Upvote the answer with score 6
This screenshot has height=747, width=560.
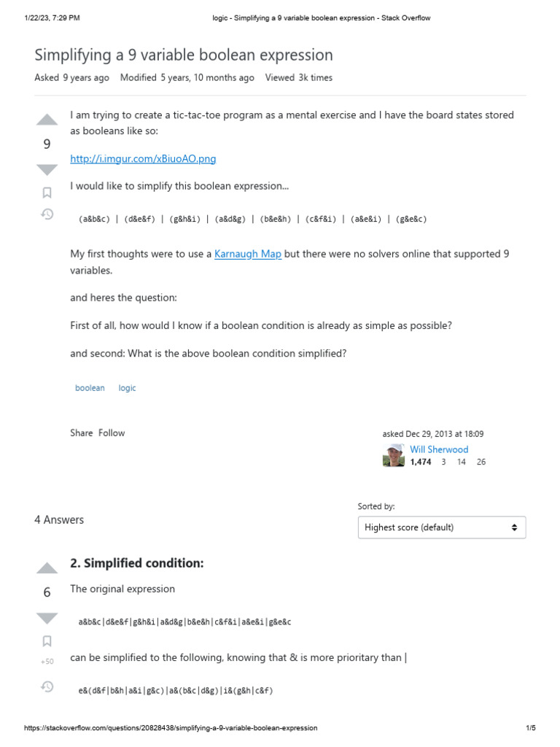[x=47, y=568]
